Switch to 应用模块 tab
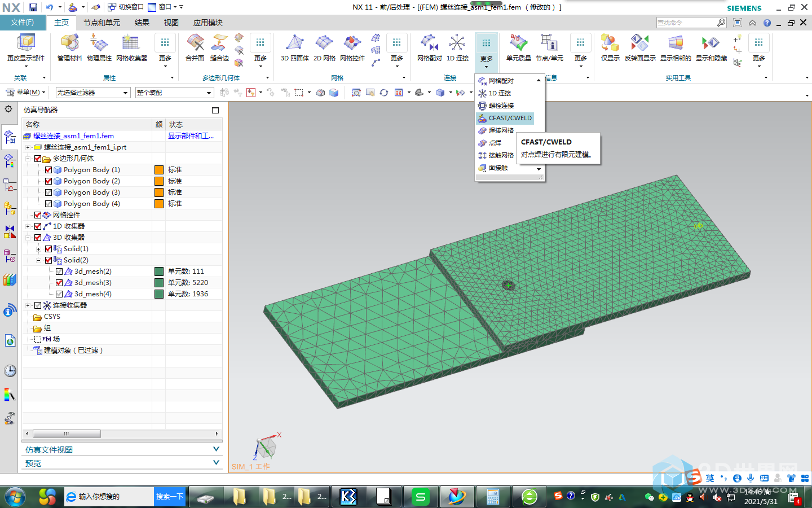The width and height of the screenshot is (812, 508). point(208,23)
